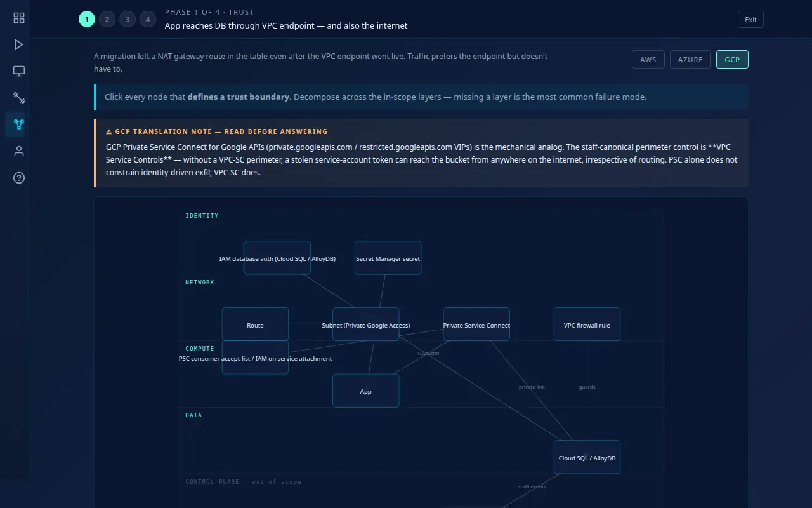Image resolution: width=812 pixels, height=508 pixels.
Task: Click the scenario title about VPC endpoint
Action: coord(286,26)
